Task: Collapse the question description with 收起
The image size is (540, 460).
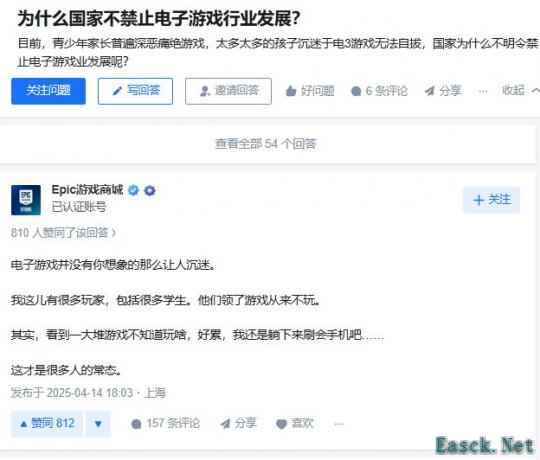Action: point(520,91)
